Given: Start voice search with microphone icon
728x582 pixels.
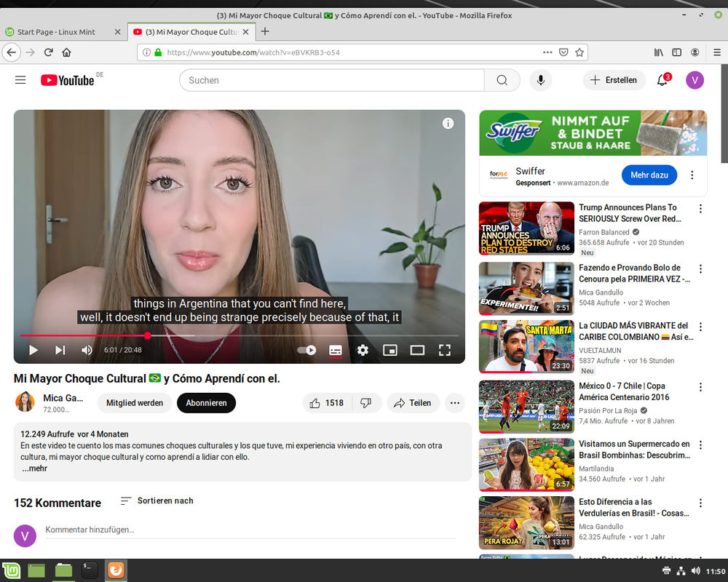Looking at the screenshot, I should 540,80.
